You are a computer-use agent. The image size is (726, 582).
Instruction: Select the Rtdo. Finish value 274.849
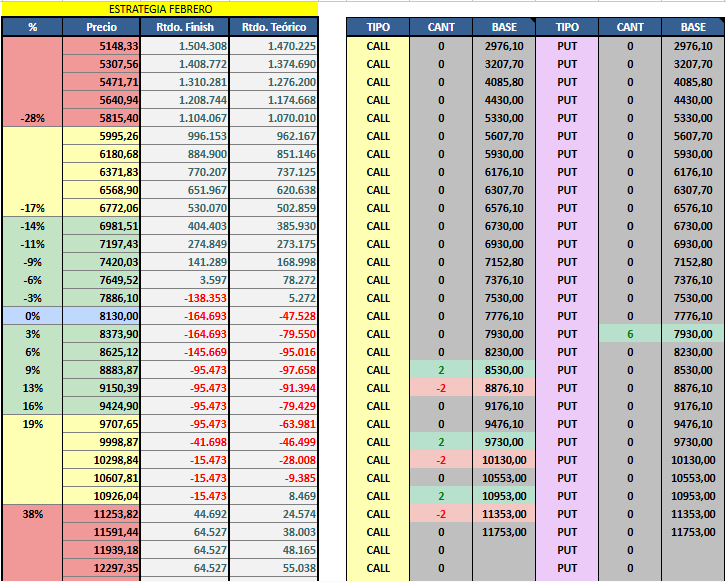(x=185, y=244)
